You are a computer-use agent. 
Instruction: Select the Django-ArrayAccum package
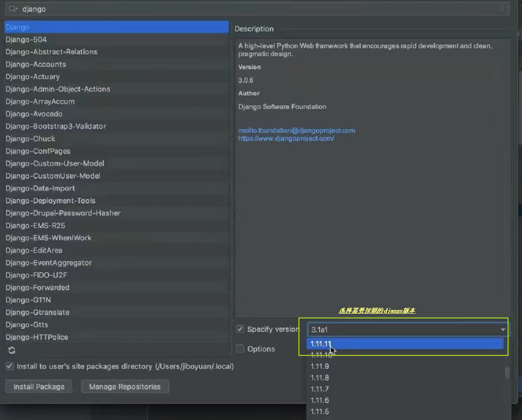pos(116,101)
